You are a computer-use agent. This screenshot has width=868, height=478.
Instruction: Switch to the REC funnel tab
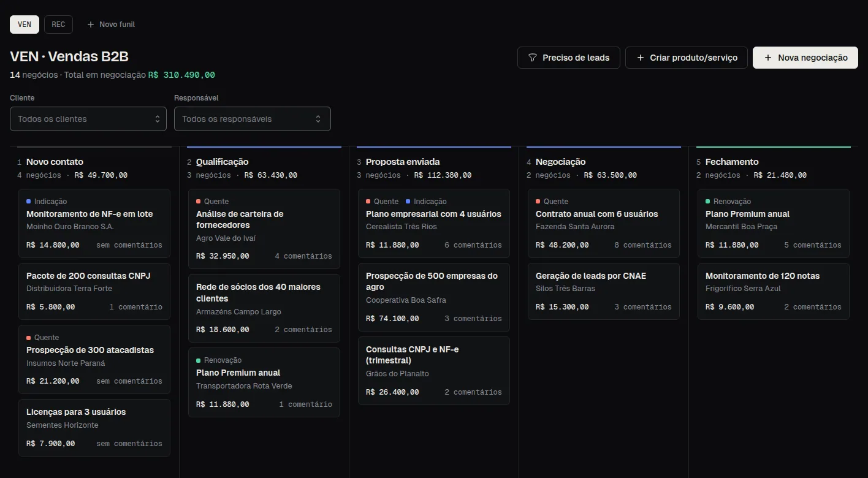58,25
